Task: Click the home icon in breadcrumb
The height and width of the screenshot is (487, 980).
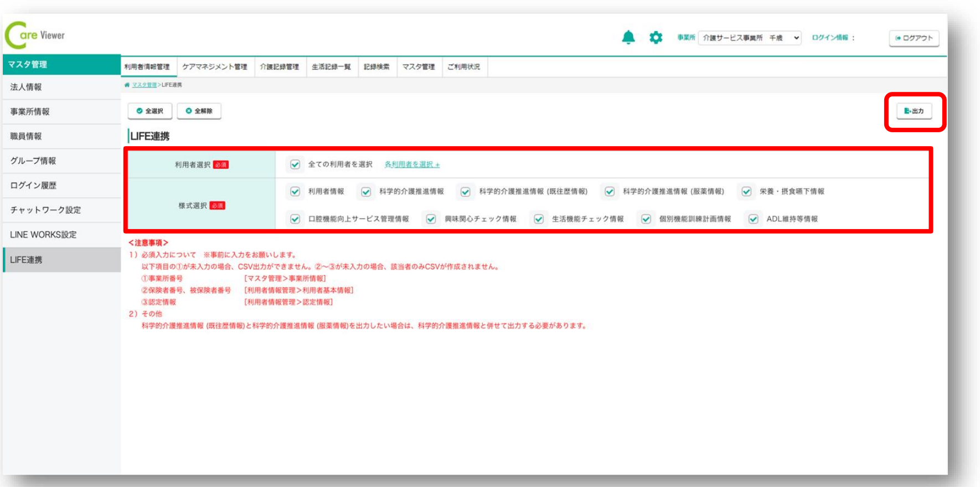Action: tap(127, 85)
